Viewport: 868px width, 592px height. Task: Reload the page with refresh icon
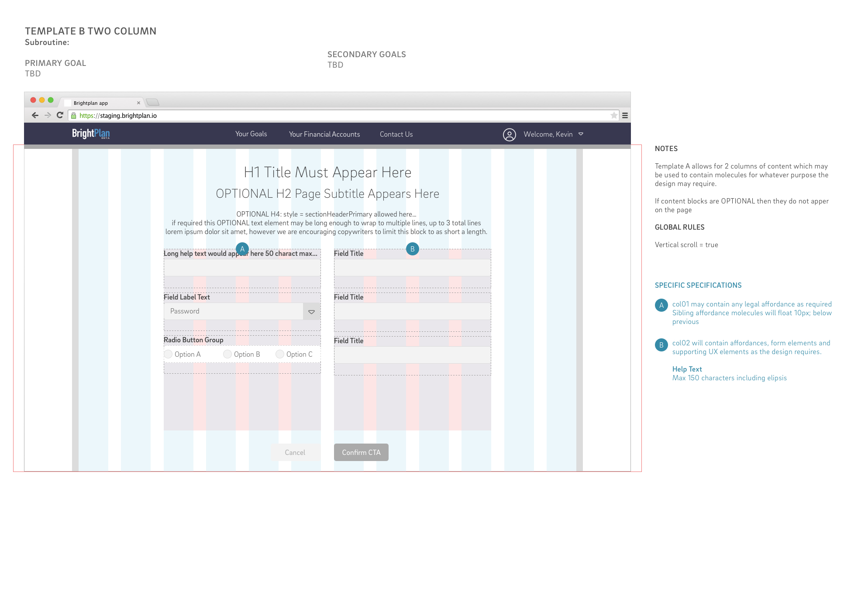pos(60,115)
